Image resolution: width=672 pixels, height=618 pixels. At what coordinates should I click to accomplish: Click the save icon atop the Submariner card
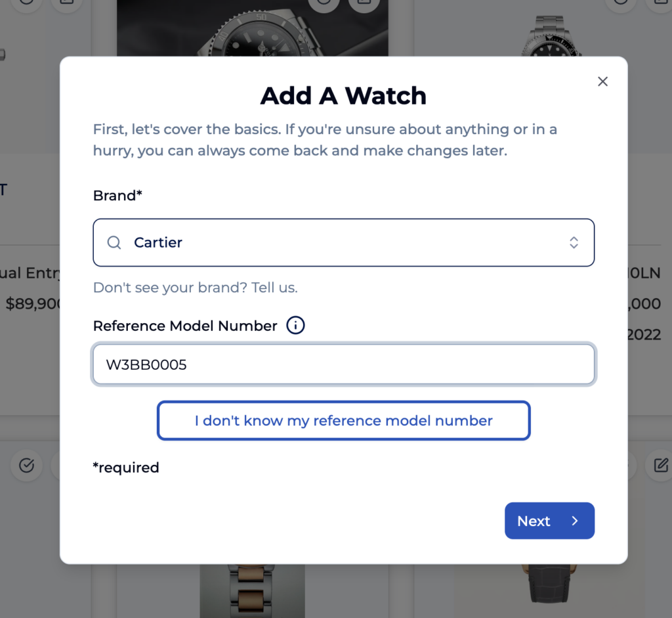coord(365,3)
